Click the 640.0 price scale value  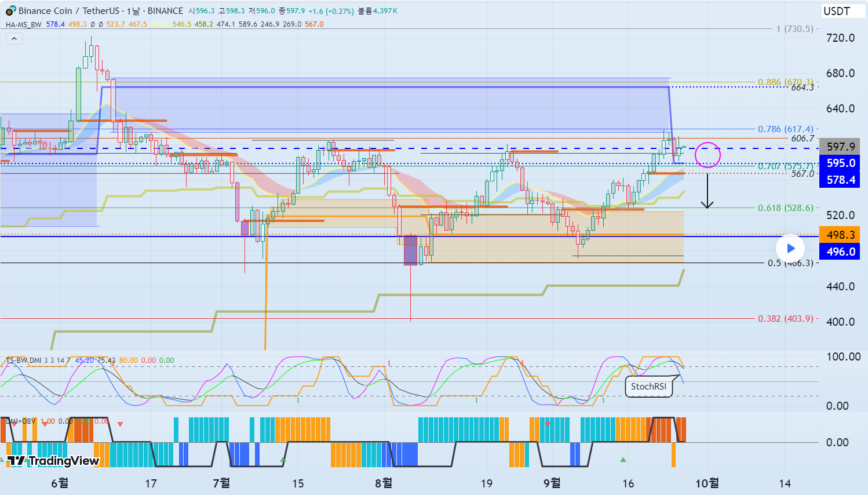(840, 109)
